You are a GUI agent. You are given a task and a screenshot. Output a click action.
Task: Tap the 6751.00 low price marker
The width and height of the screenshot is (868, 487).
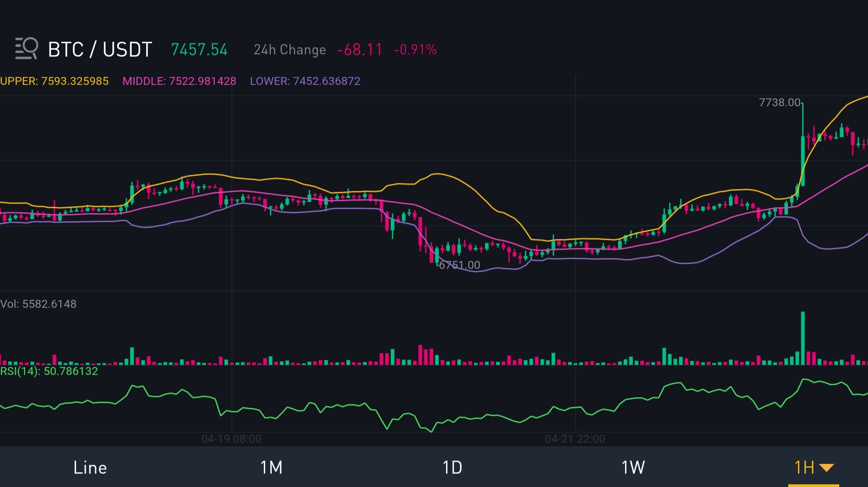click(x=460, y=265)
